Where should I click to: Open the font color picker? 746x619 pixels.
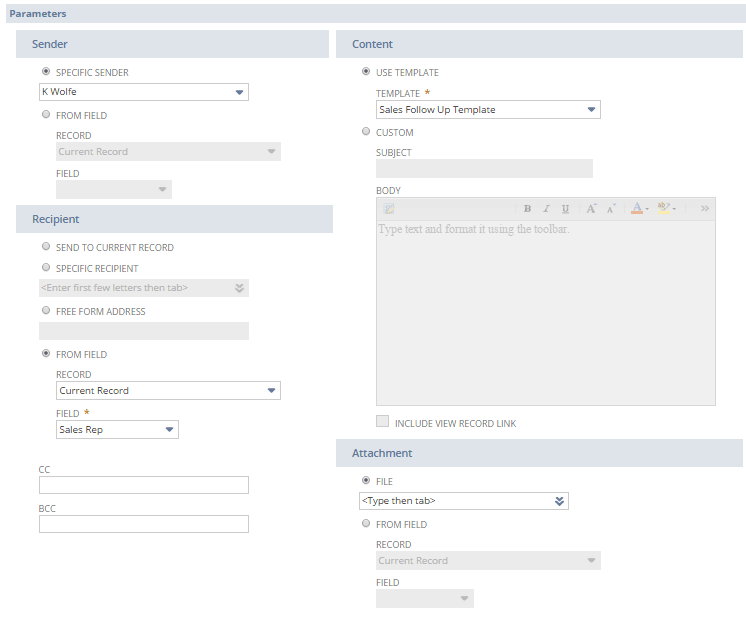(x=638, y=209)
